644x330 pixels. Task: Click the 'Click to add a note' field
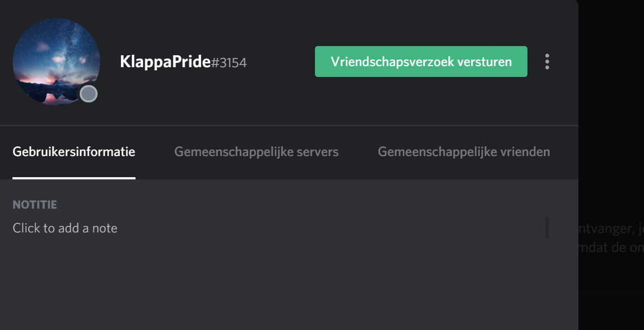click(x=279, y=228)
